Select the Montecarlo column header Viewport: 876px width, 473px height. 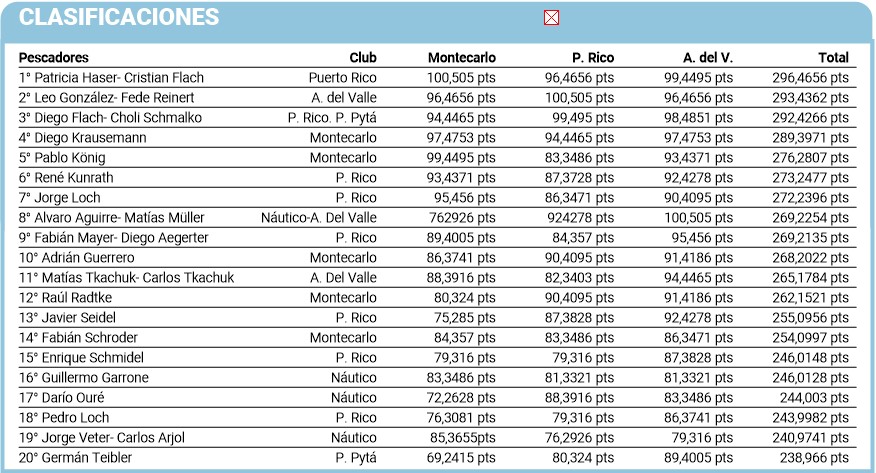click(461, 58)
